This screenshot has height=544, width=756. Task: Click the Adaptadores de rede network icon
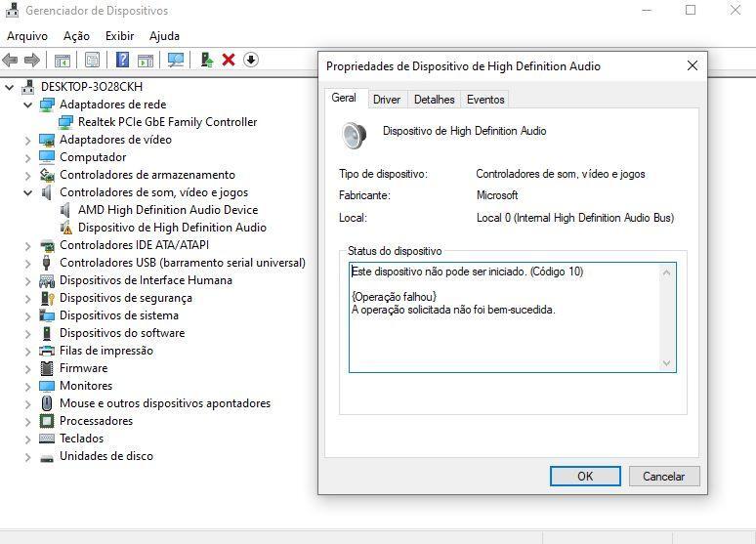47,105
